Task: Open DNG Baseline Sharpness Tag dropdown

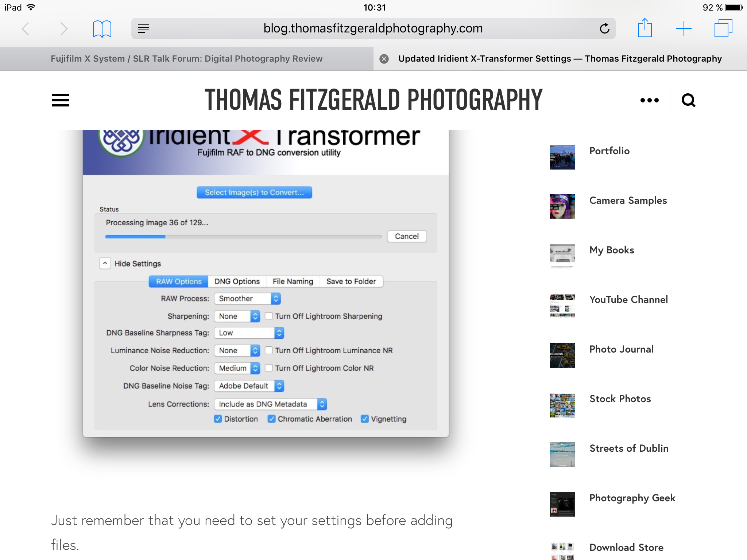Action: [x=249, y=333]
